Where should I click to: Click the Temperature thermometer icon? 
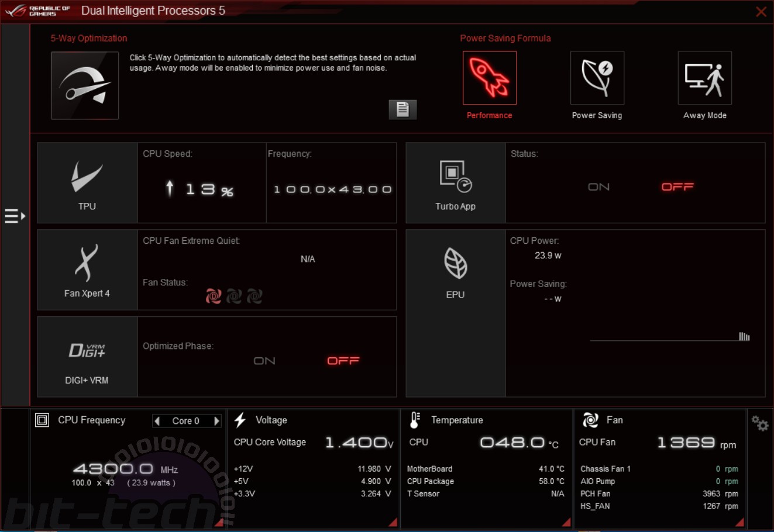click(x=415, y=420)
